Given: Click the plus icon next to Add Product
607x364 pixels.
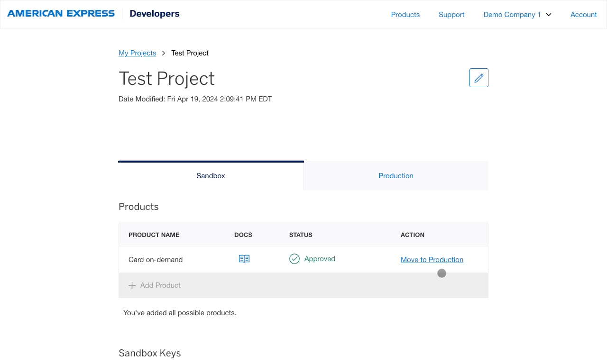Looking at the screenshot, I should 131,285.
